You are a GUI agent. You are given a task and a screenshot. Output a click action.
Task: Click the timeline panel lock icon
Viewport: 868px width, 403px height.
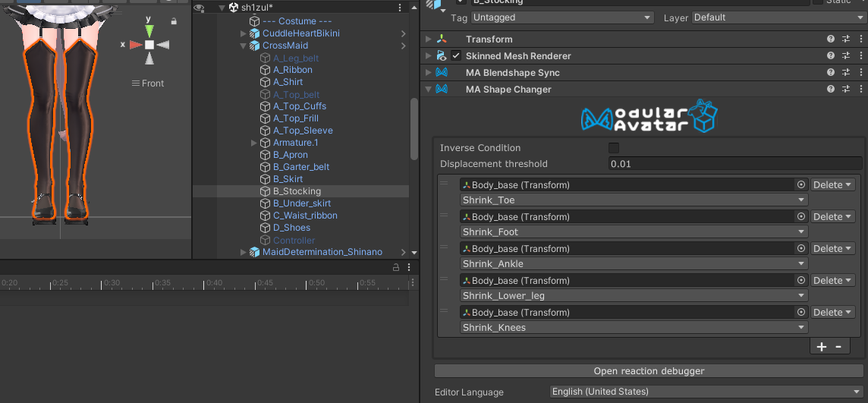[x=395, y=267]
